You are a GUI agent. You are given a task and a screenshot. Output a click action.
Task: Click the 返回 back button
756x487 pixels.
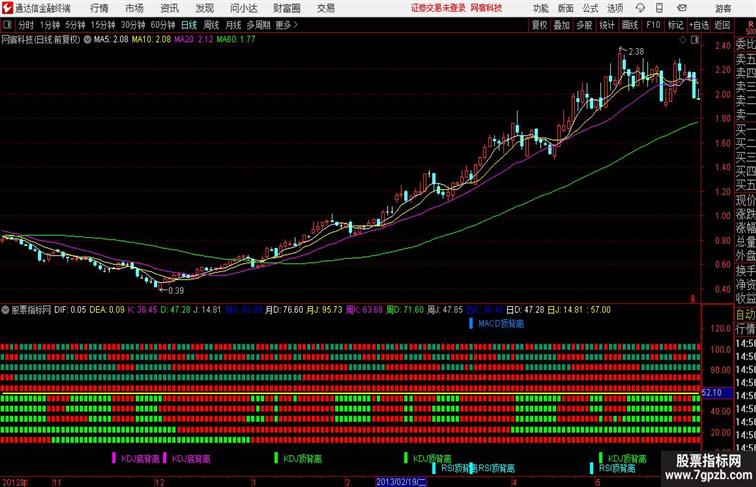click(722, 25)
